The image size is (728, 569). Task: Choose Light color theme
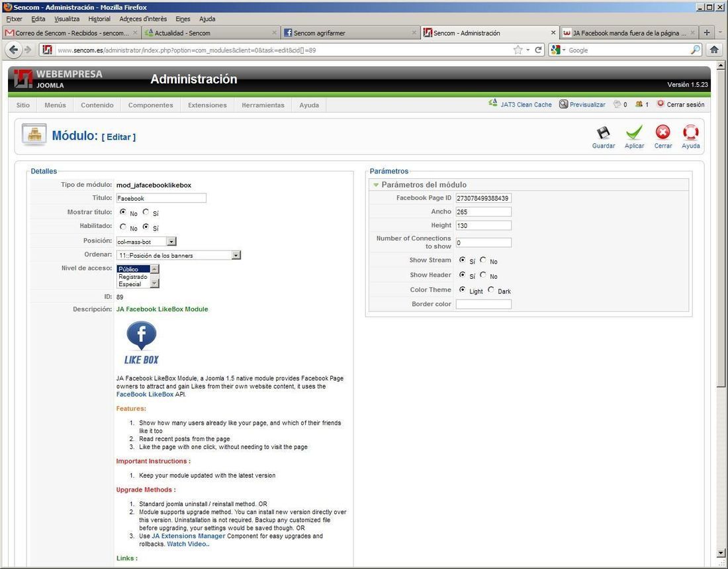point(463,289)
